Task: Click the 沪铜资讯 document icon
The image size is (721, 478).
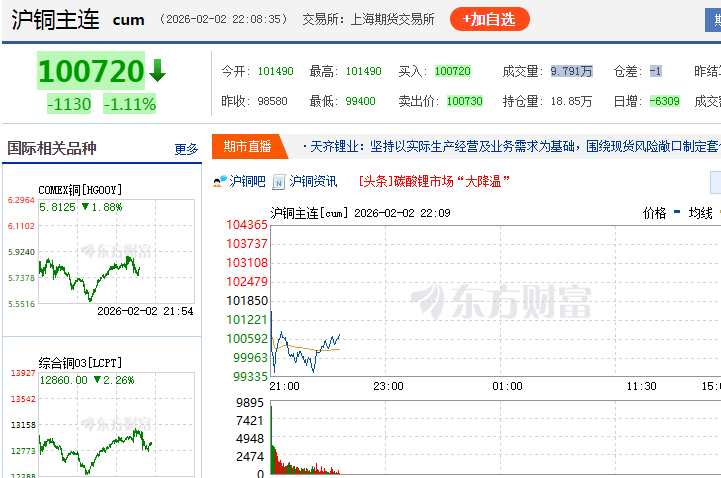Action: click(x=279, y=182)
